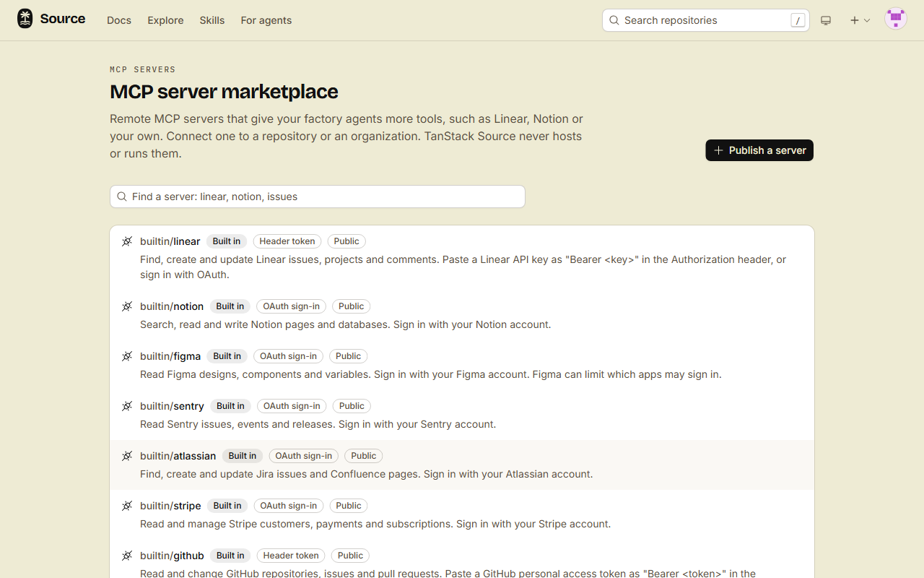Open the builtin/atlassian server link

pos(178,456)
